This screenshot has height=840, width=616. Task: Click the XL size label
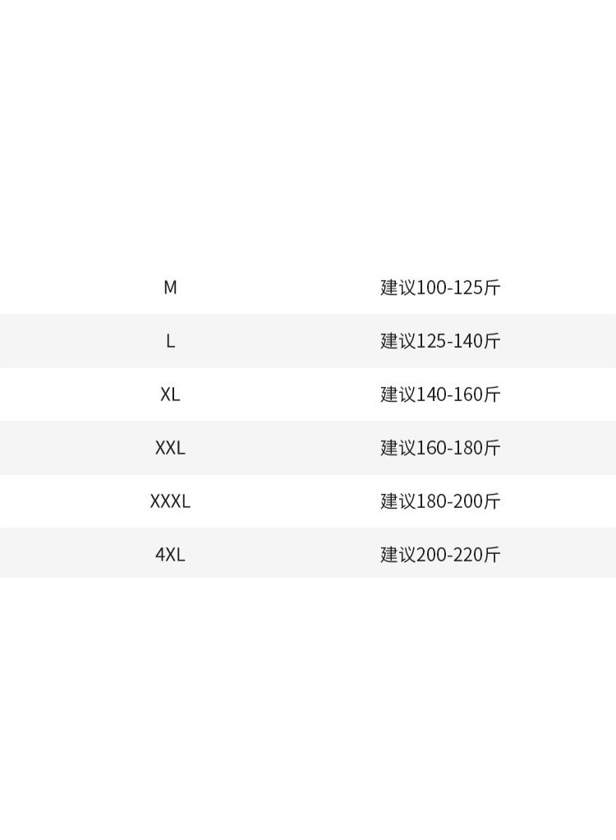point(170,395)
